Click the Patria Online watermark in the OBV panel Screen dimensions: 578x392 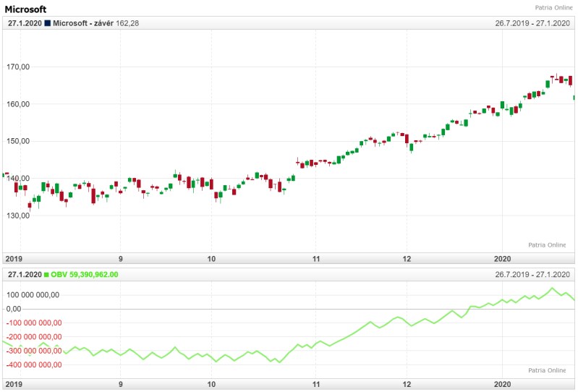click(x=547, y=370)
